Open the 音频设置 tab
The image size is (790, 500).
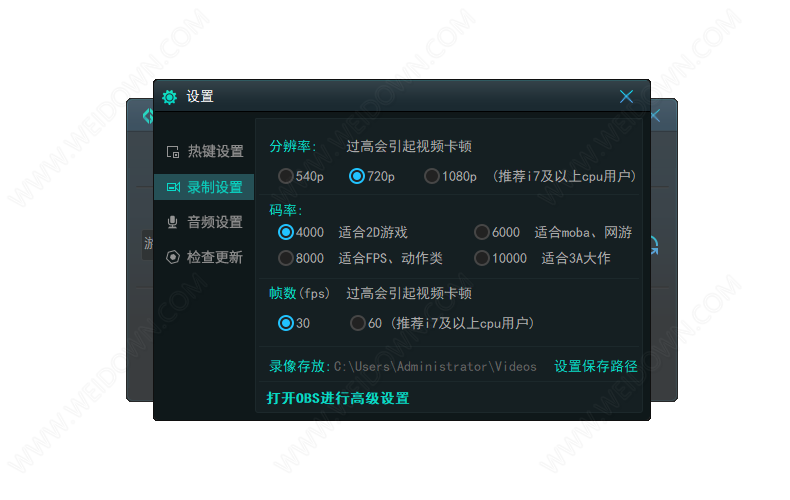point(204,222)
